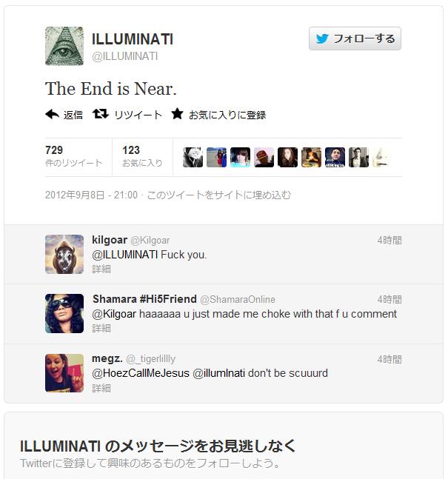The height and width of the screenshot is (479, 448).
Task: Open megz's profile picture
Action: tap(64, 373)
